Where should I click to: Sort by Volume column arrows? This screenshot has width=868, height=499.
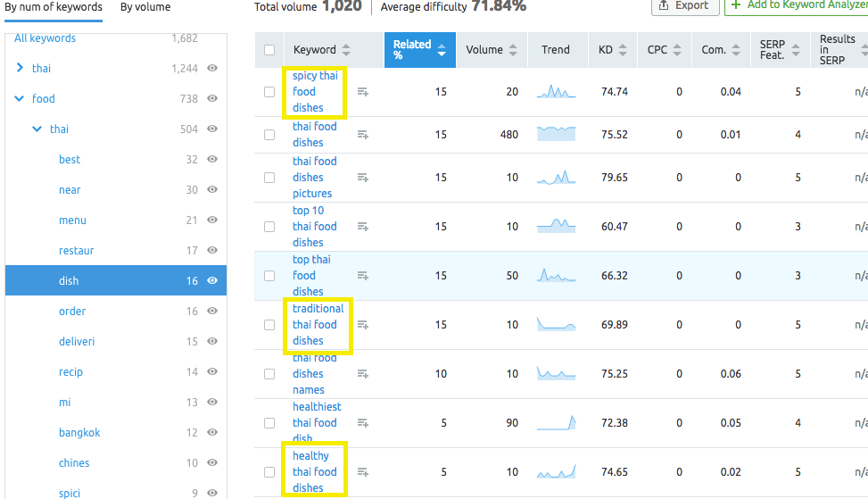(513, 50)
